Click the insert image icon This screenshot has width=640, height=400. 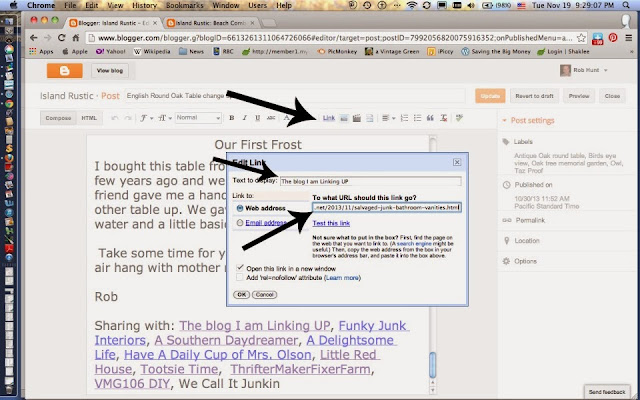pyautogui.click(x=344, y=118)
